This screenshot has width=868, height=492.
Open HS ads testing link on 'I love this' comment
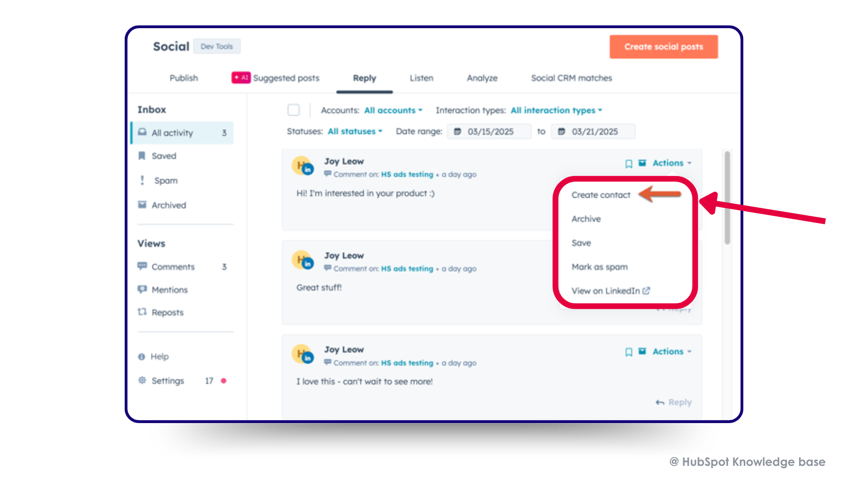click(x=407, y=363)
